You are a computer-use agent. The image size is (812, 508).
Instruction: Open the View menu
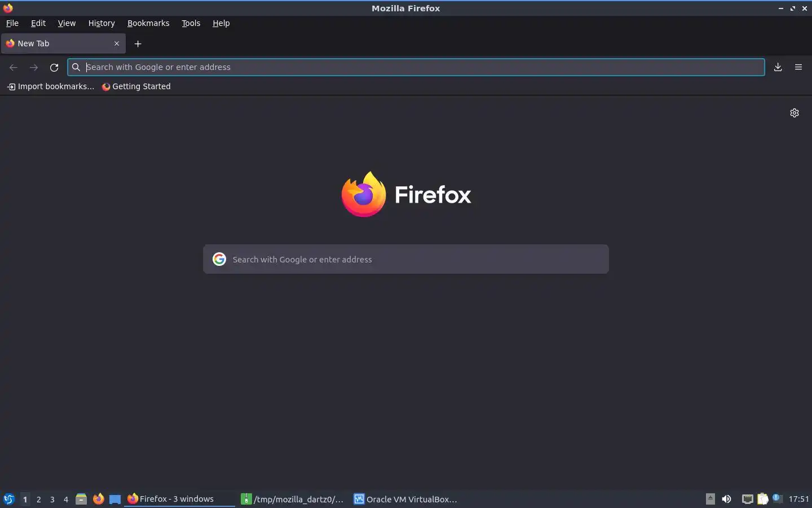pyautogui.click(x=67, y=23)
